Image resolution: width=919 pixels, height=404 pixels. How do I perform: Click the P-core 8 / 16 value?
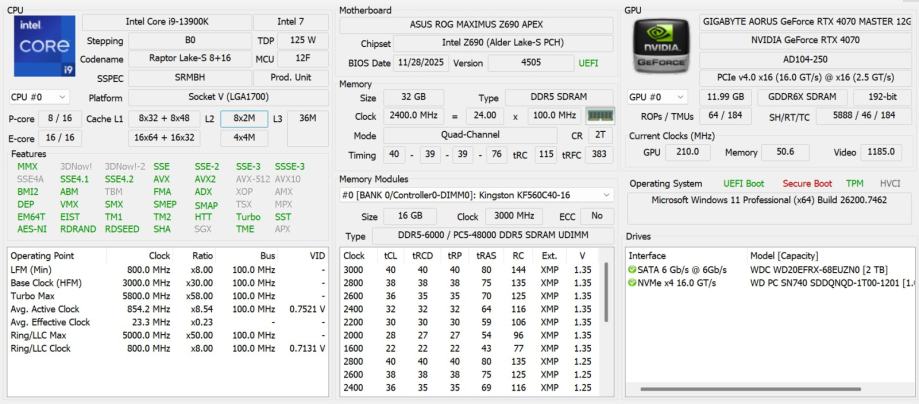[x=60, y=118]
